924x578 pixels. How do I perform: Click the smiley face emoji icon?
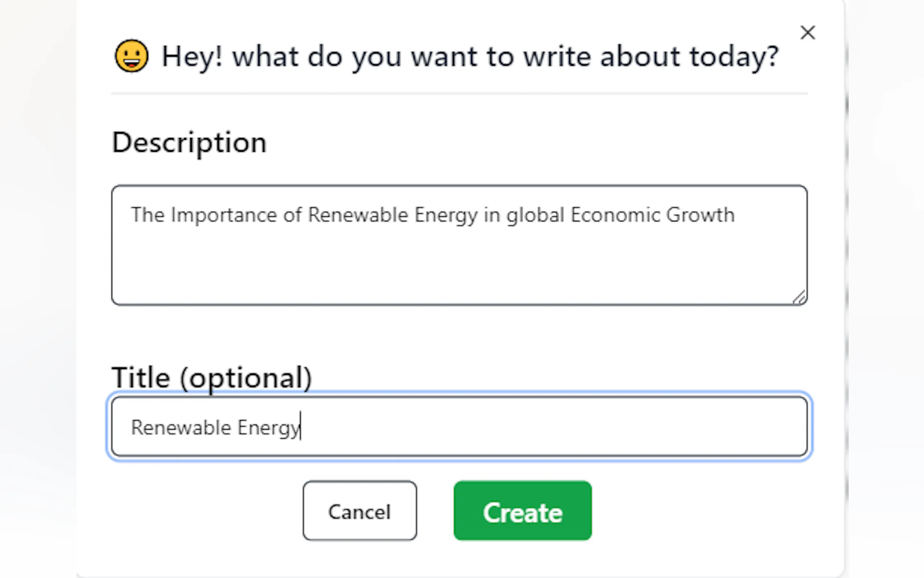click(x=131, y=56)
